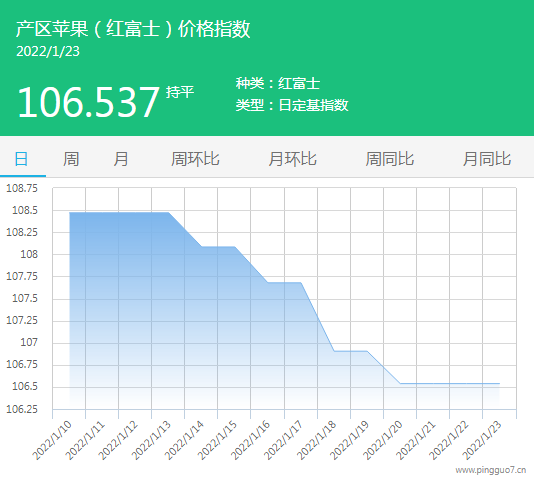
Task: Open the 周同比 tab
Action: click(x=390, y=159)
